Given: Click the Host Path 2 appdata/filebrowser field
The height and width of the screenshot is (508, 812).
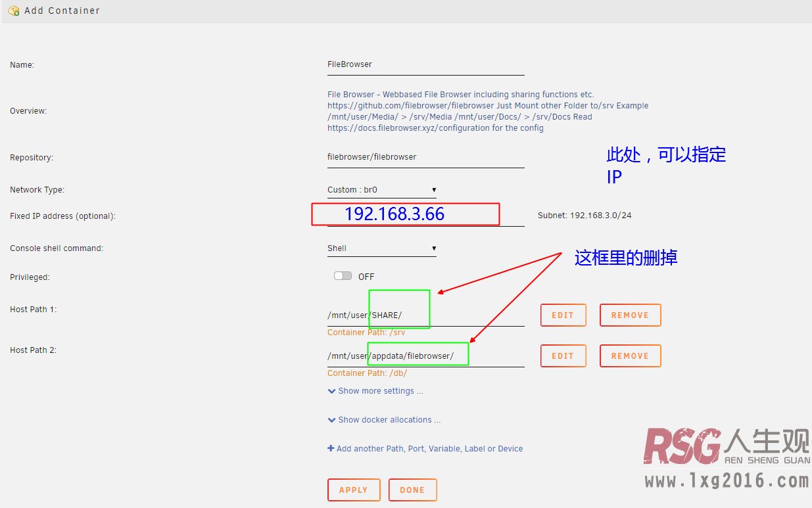Looking at the screenshot, I should pos(425,356).
